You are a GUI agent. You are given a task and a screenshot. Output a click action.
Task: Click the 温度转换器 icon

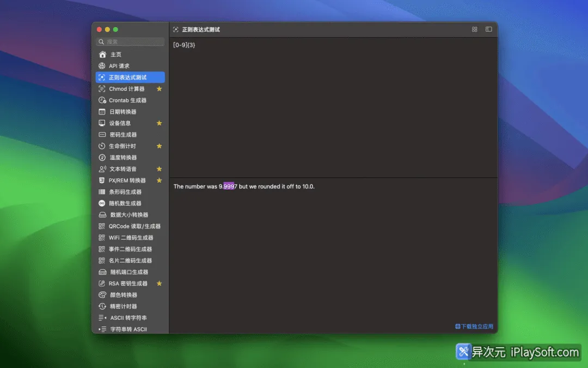click(102, 158)
